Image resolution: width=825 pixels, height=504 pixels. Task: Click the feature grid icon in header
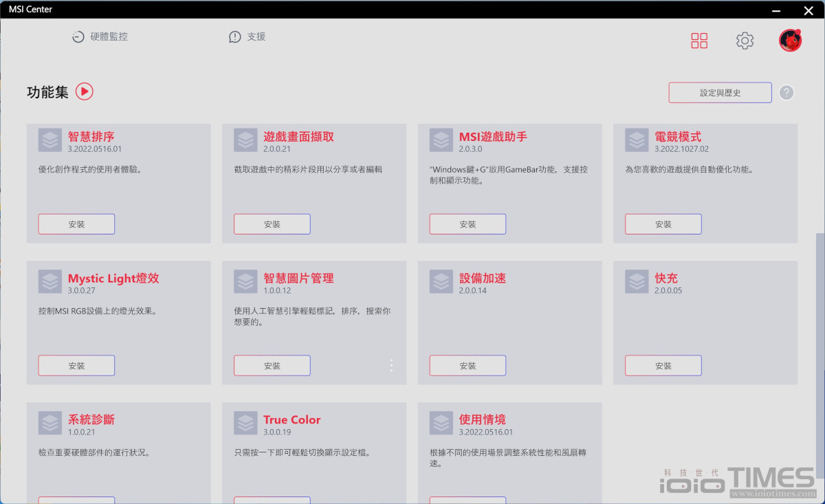pos(699,41)
